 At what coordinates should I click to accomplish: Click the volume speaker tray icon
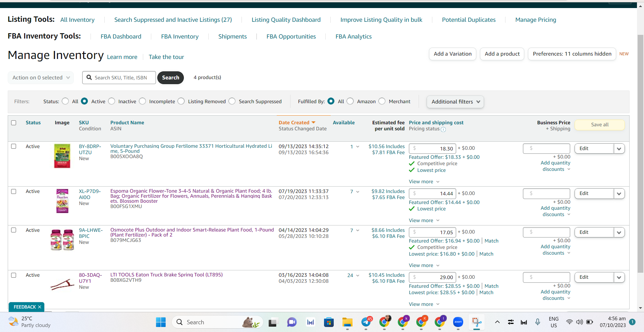point(579,322)
